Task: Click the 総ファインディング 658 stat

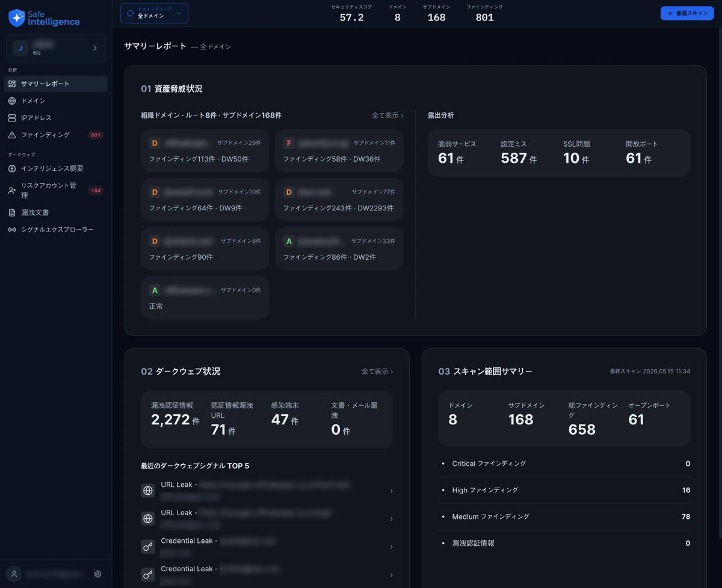Action: pos(593,419)
